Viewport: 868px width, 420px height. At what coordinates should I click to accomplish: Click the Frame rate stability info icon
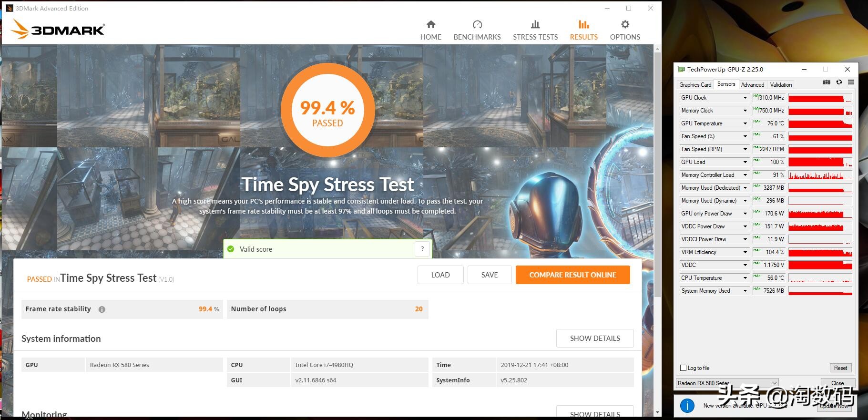pyautogui.click(x=102, y=309)
